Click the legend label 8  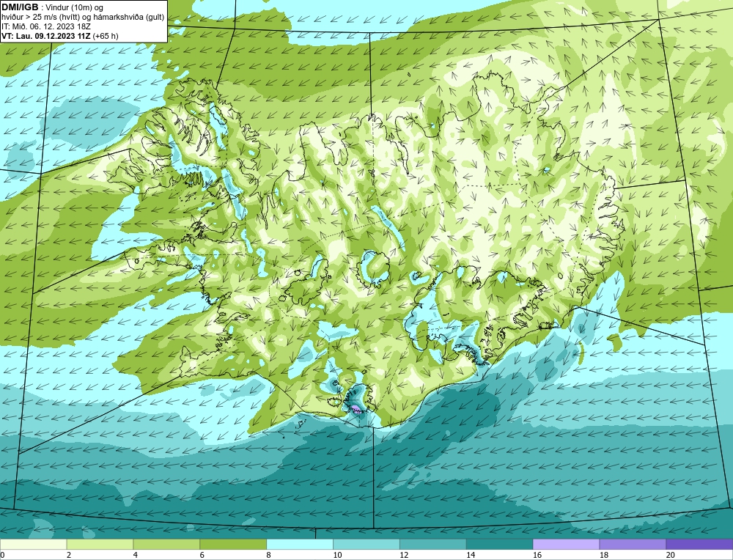point(269,555)
